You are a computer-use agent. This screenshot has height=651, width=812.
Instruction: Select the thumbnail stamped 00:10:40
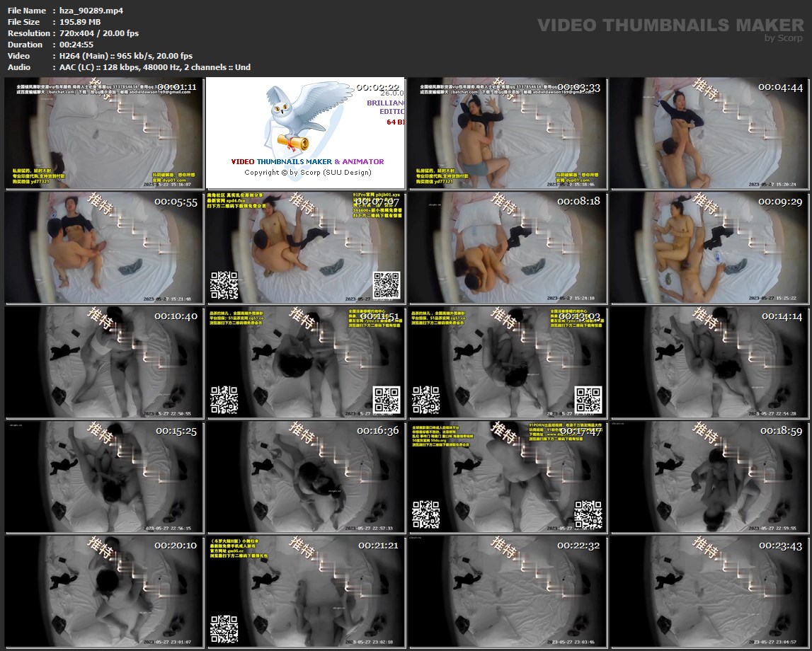pos(104,363)
